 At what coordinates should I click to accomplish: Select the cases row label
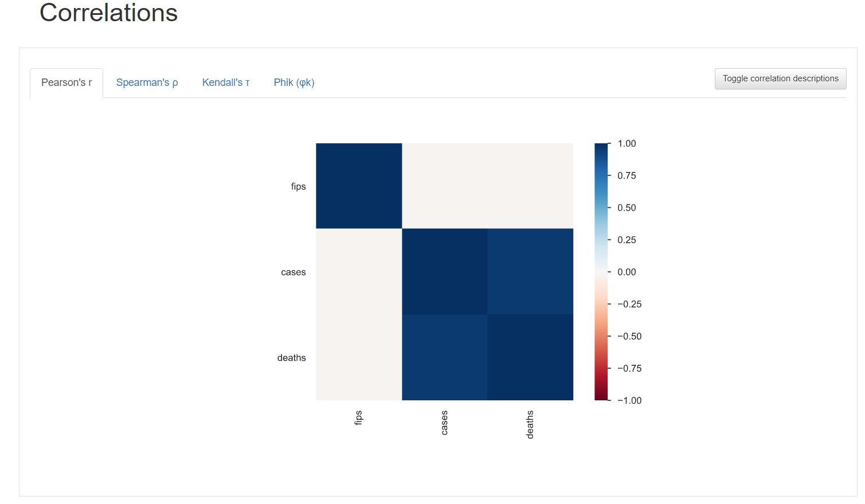point(293,272)
